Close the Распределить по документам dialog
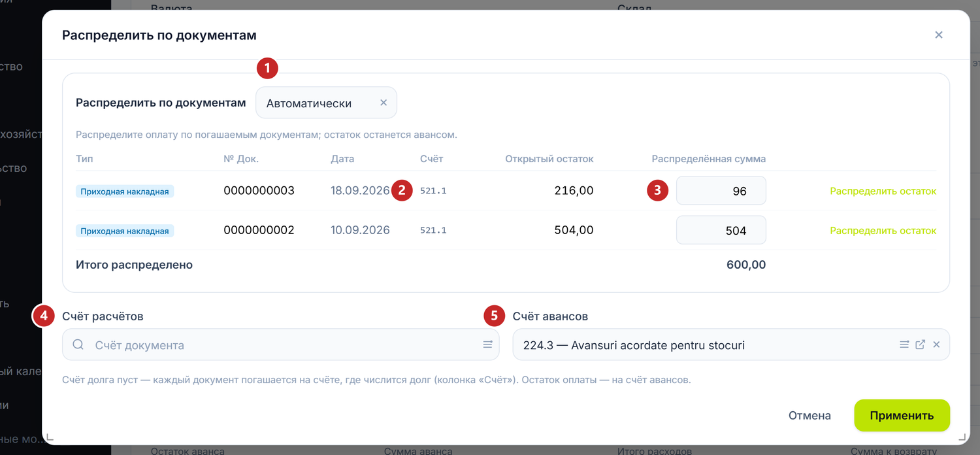 point(939,35)
